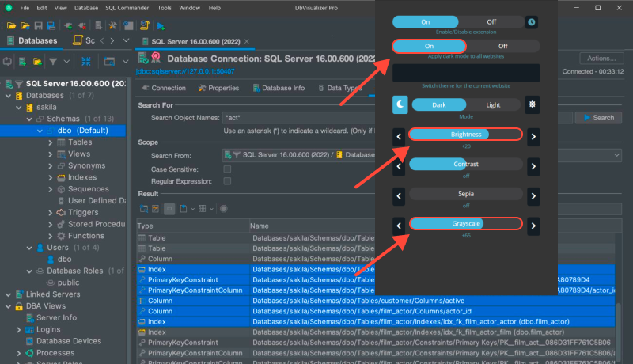The image size is (633, 364).
Task: Click the connect plug icon with green plus
Action: [68, 26]
